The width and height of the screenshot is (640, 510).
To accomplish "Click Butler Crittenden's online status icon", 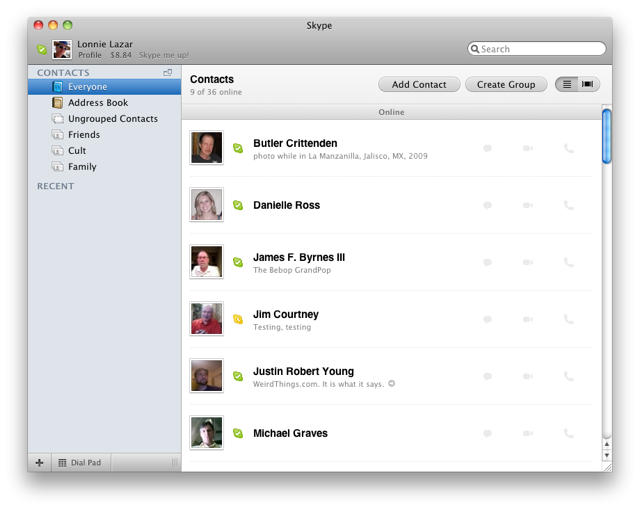I will pyautogui.click(x=238, y=148).
